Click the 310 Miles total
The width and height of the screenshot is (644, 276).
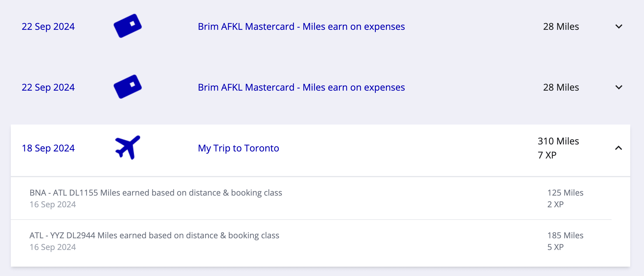click(x=558, y=141)
